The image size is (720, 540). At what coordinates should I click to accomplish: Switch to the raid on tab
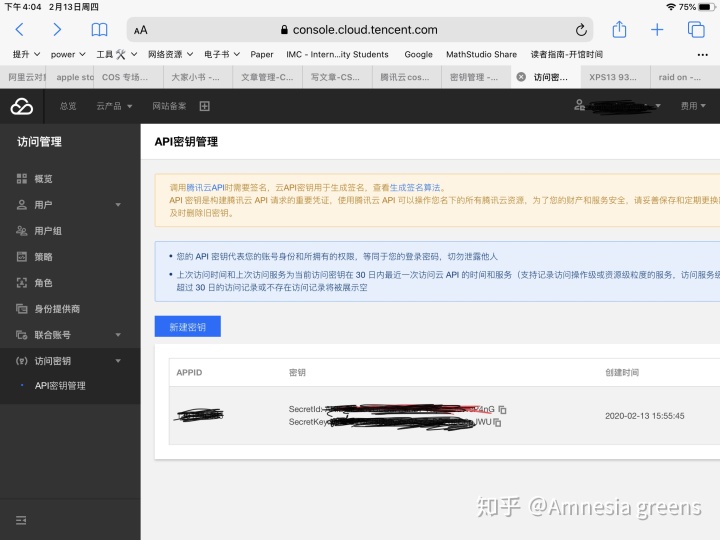(x=685, y=77)
